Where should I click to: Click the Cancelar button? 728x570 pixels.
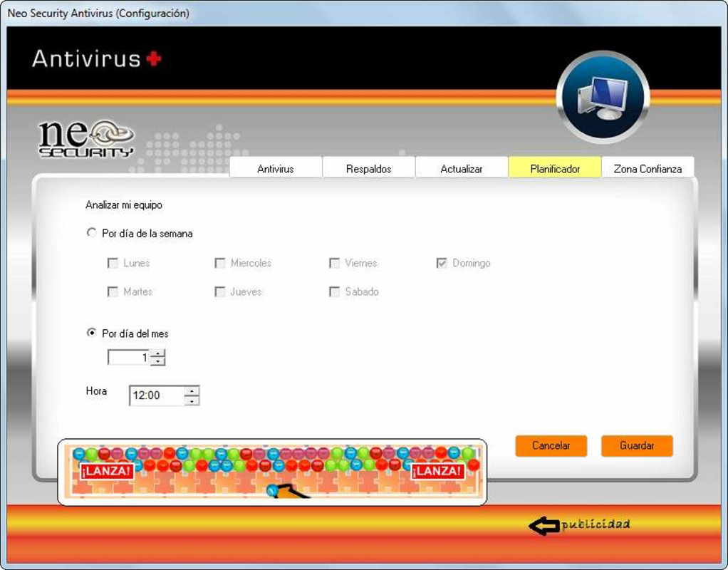coord(551,446)
